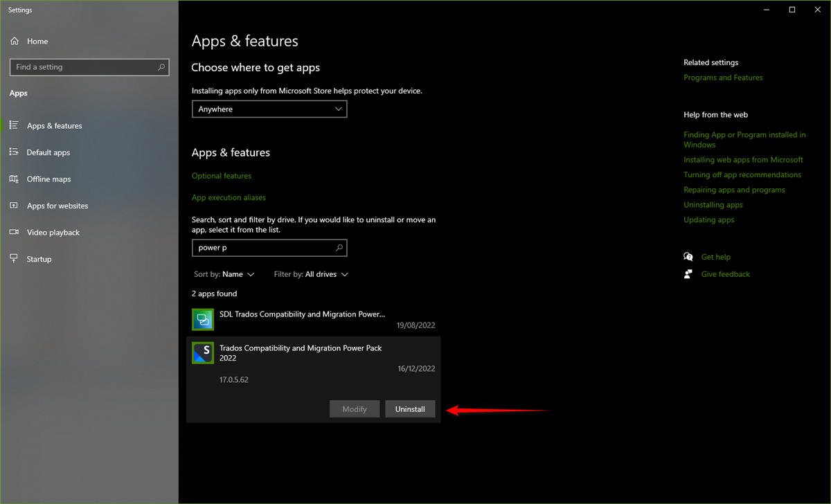The height and width of the screenshot is (504, 831).
Task: Open the Filter by: All drives dropdown
Action: coord(310,274)
